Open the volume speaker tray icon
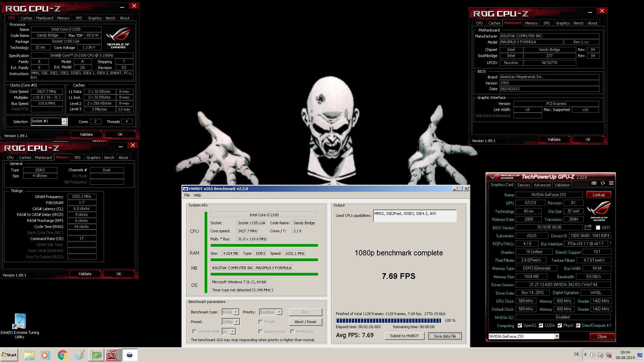This screenshot has width=644, height=362. tap(593, 355)
